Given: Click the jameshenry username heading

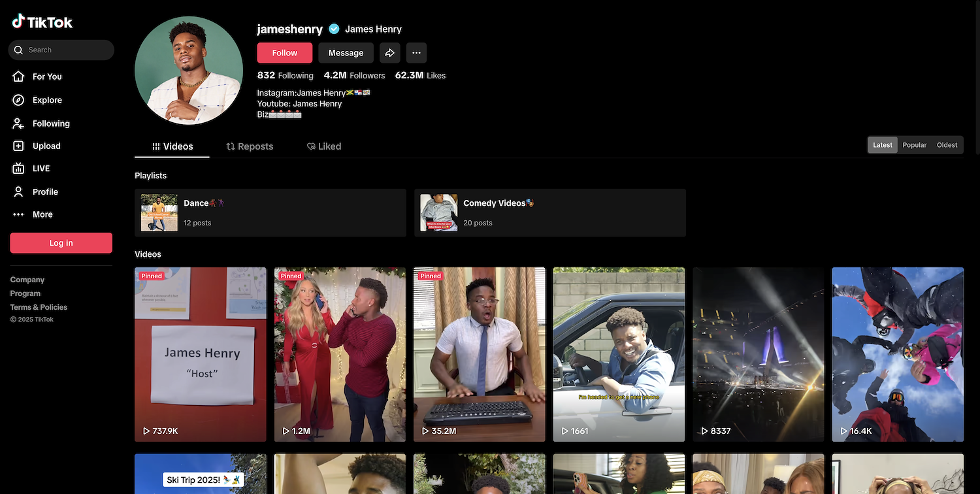Looking at the screenshot, I should tap(290, 29).
